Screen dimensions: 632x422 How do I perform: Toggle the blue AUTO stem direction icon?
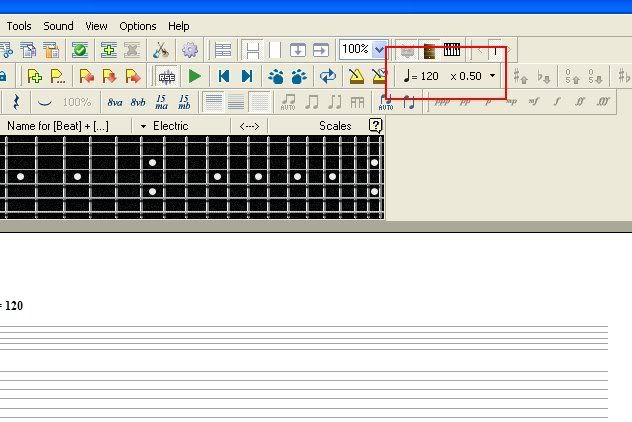pos(386,102)
